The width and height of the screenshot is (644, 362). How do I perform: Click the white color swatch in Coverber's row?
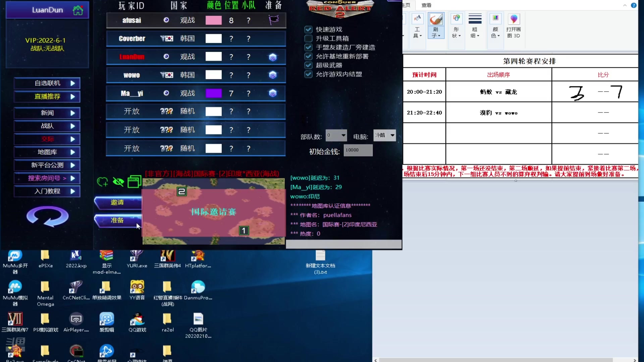(x=214, y=39)
